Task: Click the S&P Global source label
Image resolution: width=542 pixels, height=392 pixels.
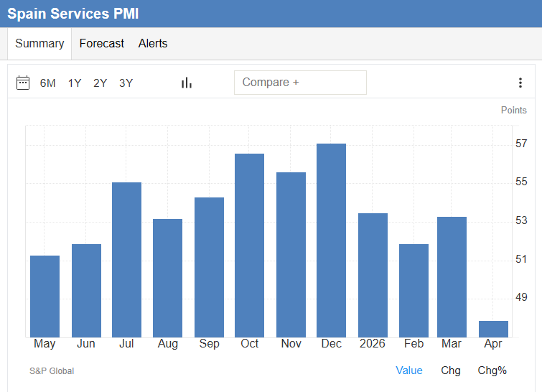Action: [52, 371]
